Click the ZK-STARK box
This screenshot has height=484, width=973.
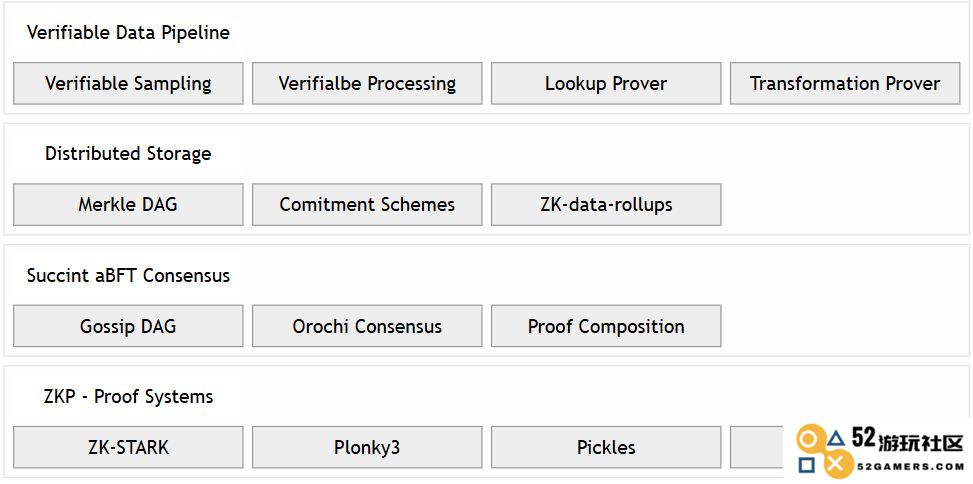point(128,447)
